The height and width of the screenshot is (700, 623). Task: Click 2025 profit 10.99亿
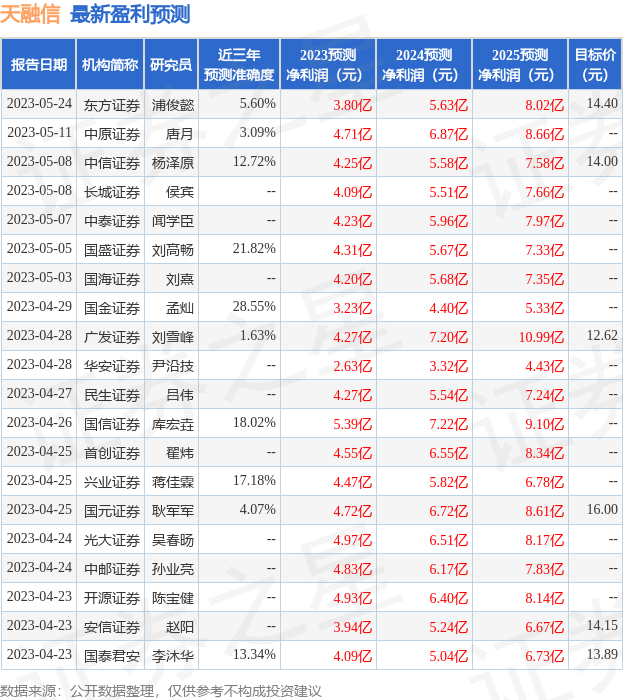pyautogui.click(x=541, y=337)
